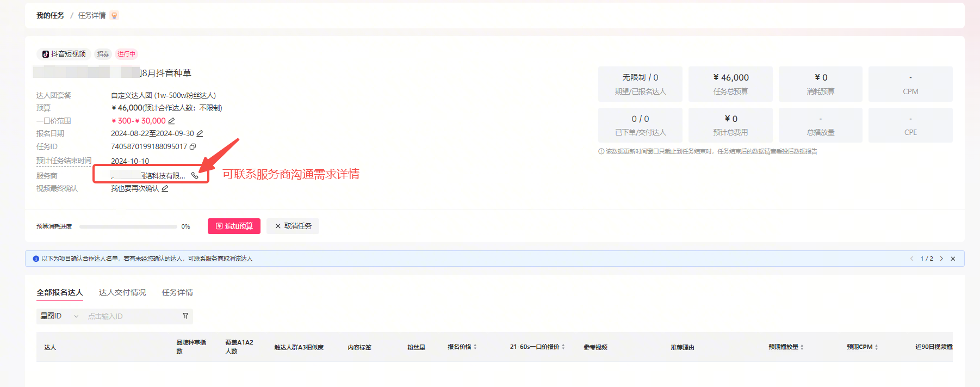This screenshot has height=387, width=980.
Task: Go to previous notice in banner
Action: [911, 259]
